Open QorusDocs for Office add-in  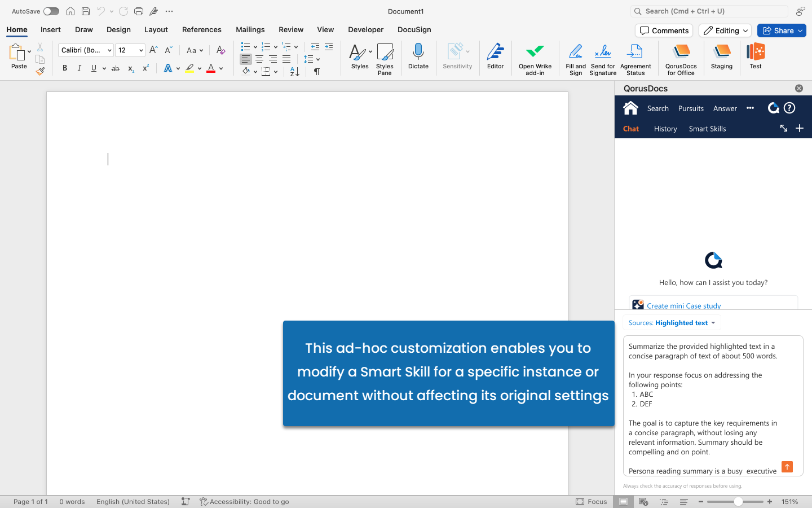tap(681, 59)
